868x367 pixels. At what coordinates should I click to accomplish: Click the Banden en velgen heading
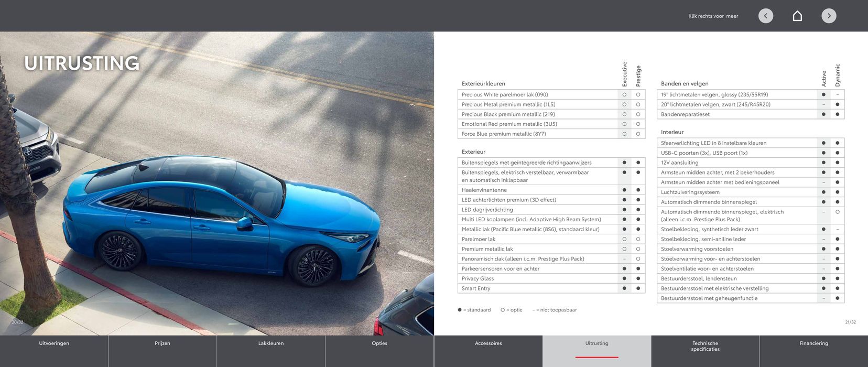coord(685,84)
